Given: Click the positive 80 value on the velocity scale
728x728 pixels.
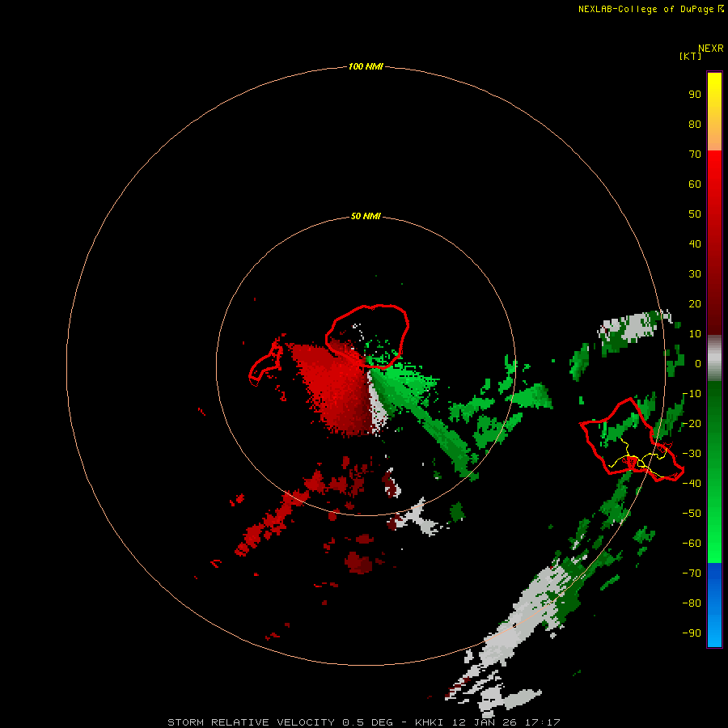Looking at the screenshot, I should [695, 124].
